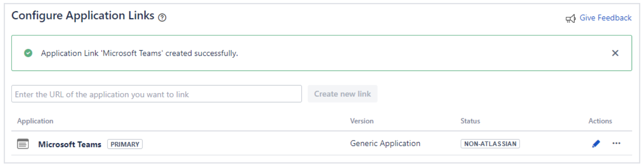Edit the Microsoft Teams link with pencil icon
Viewport: 644px width, 168px height.
click(x=596, y=144)
